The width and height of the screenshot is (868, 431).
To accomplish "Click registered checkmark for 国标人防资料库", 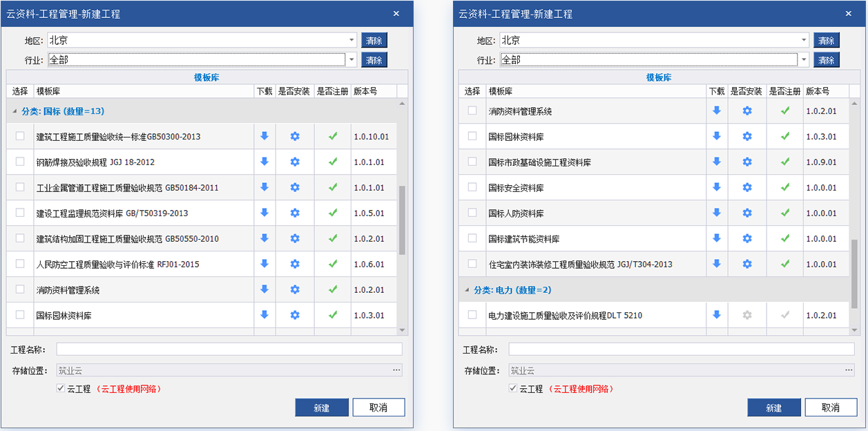I will (784, 213).
